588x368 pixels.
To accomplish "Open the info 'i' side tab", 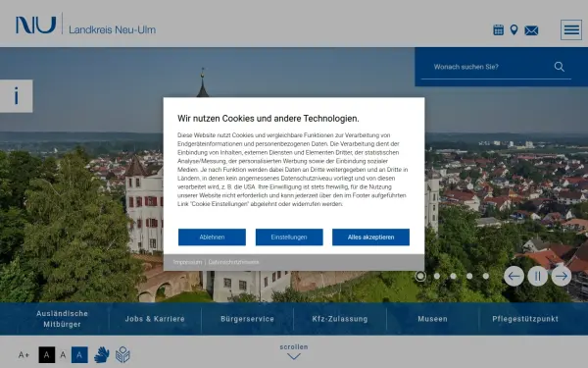I will [16, 96].
